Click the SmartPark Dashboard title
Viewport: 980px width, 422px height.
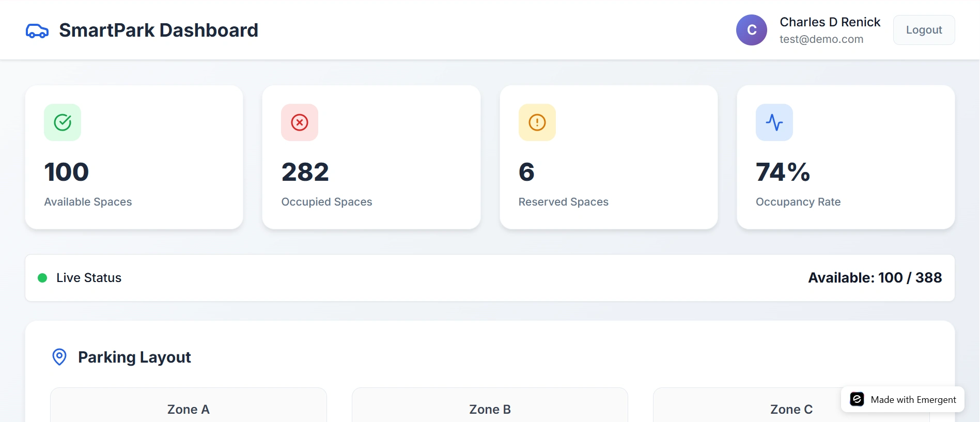pos(159,30)
